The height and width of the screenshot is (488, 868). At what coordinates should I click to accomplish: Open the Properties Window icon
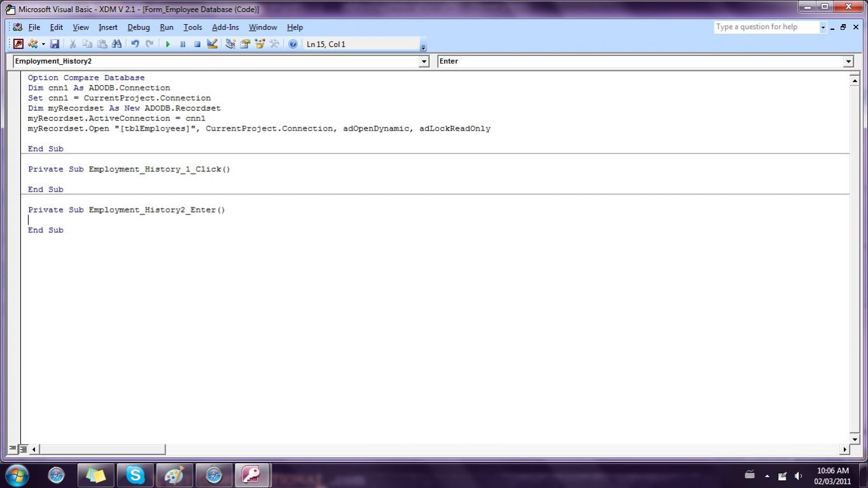(x=245, y=44)
